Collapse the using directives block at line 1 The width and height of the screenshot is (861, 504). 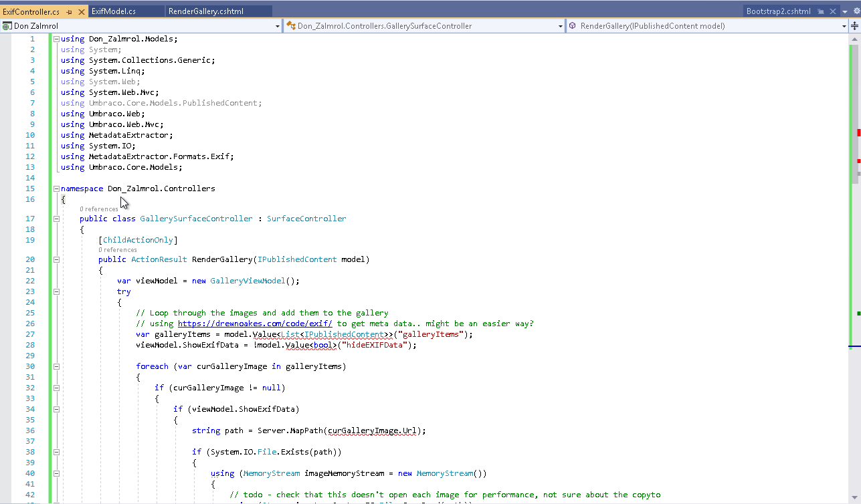tap(56, 39)
